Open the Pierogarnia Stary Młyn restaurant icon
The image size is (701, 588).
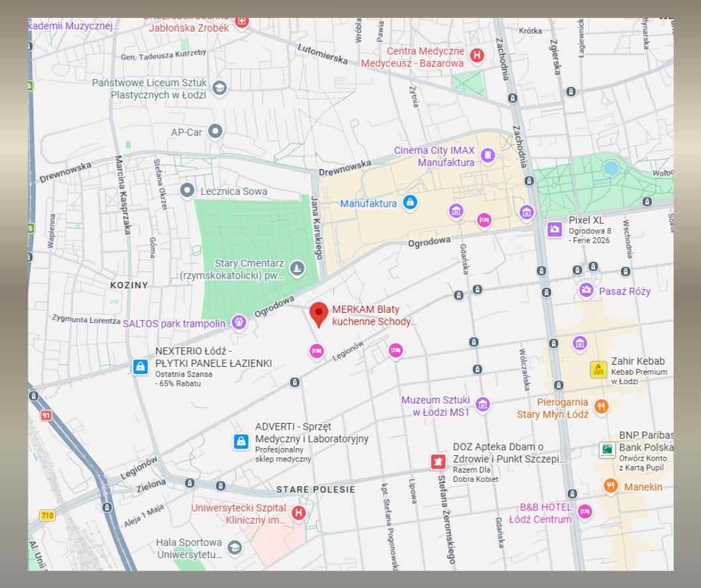601,407
